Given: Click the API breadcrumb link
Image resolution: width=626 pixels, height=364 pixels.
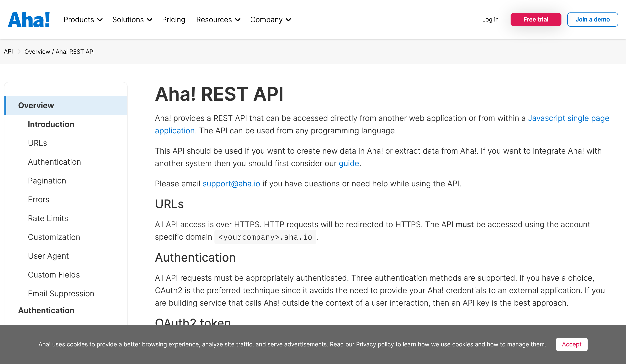Looking at the screenshot, I should pyautogui.click(x=9, y=51).
